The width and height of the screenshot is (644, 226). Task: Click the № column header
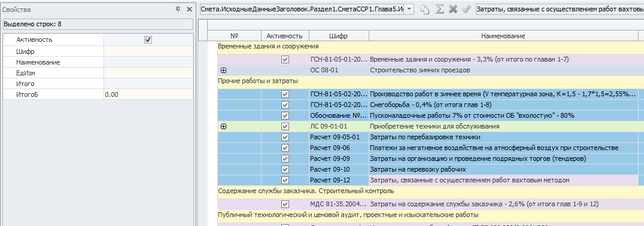(x=234, y=36)
